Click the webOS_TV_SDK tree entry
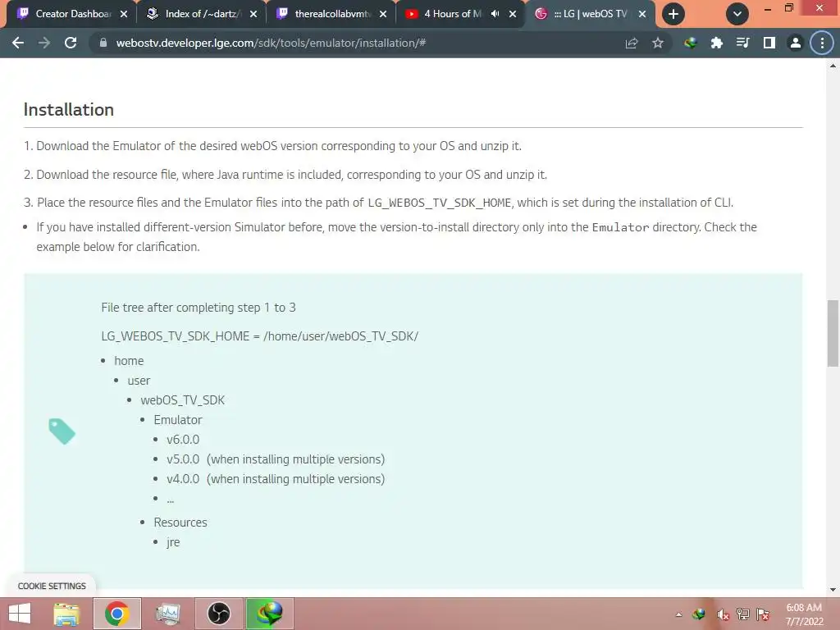Image resolution: width=840 pixels, height=630 pixels. (183, 400)
